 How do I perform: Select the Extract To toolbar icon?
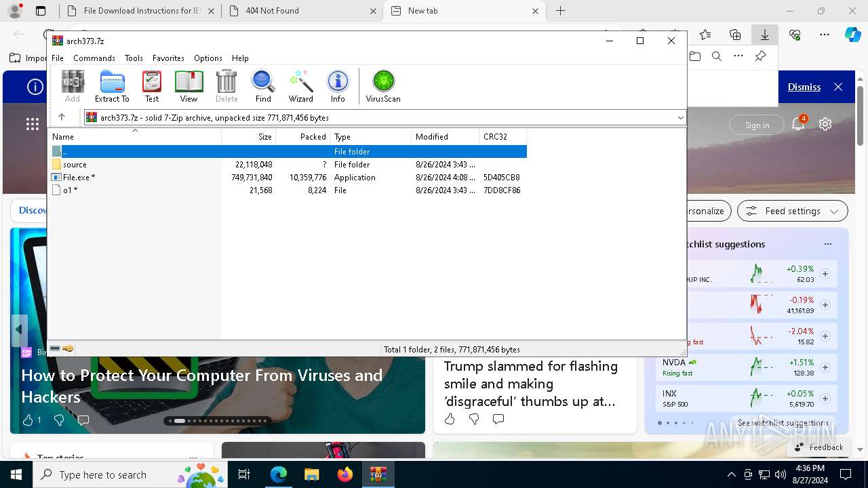coord(112,86)
